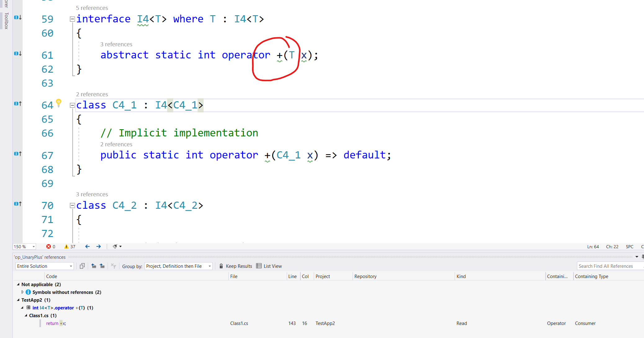Click the error count icon in status strip

click(49, 247)
